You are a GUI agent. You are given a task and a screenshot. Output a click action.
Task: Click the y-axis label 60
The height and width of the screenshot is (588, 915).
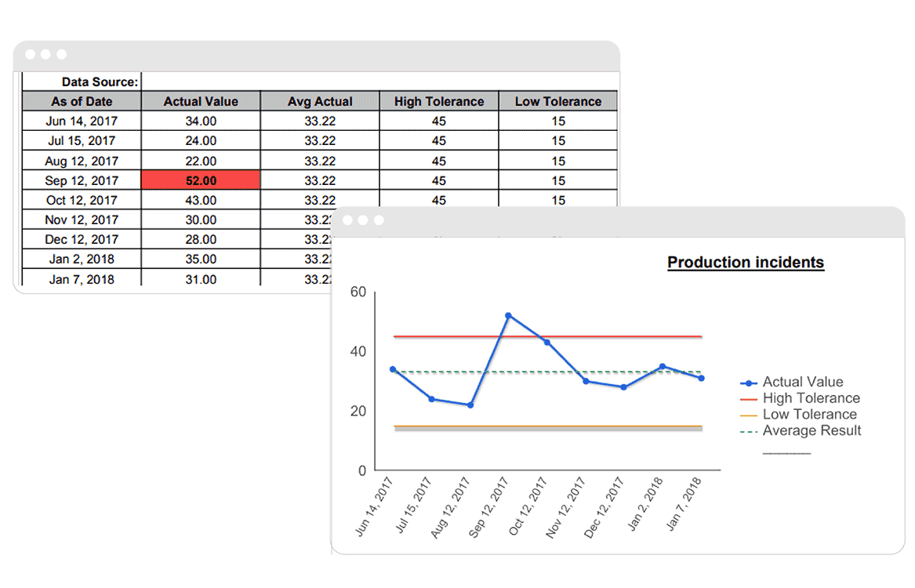tap(358, 292)
